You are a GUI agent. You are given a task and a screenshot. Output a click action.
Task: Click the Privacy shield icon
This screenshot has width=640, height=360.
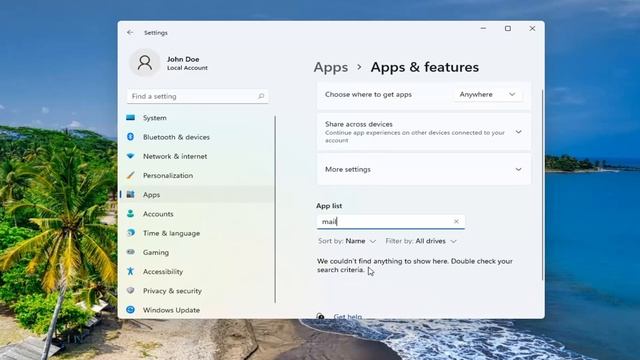[x=131, y=290]
